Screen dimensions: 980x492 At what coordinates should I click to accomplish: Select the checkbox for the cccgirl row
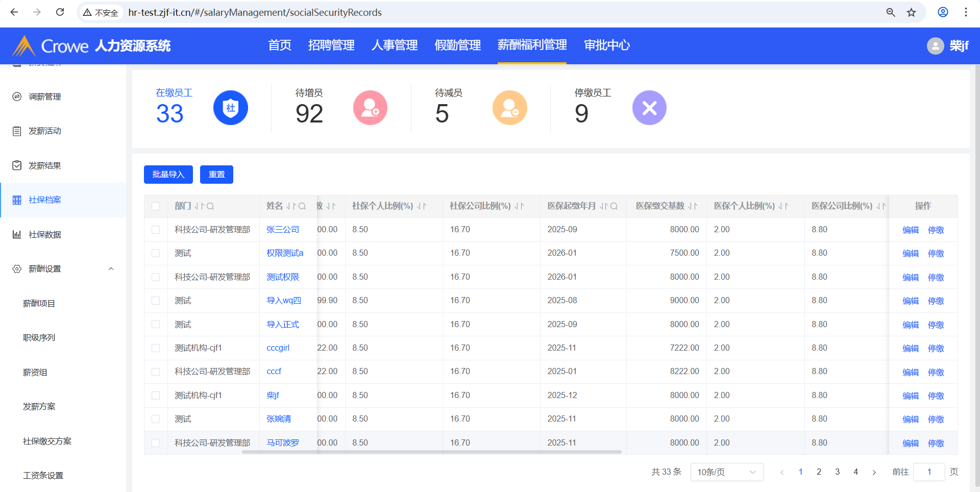[x=156, y=348]
